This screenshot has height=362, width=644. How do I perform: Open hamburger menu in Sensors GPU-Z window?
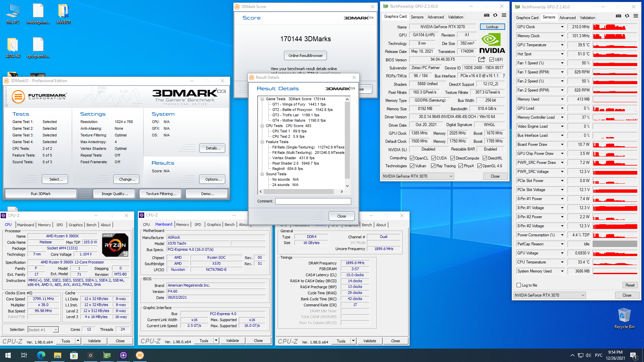pos(636,16)
